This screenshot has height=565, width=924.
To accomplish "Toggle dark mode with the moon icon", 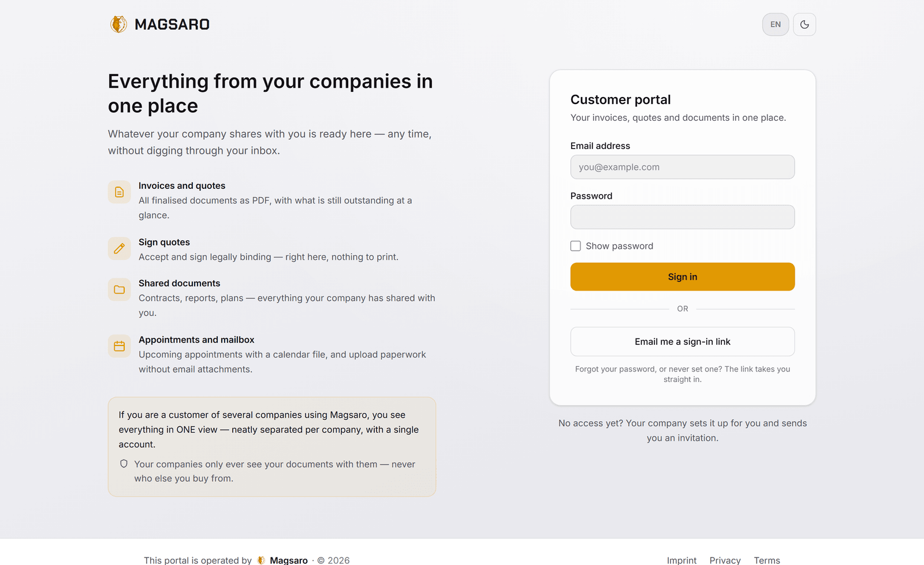I will (x=804, y=24).
